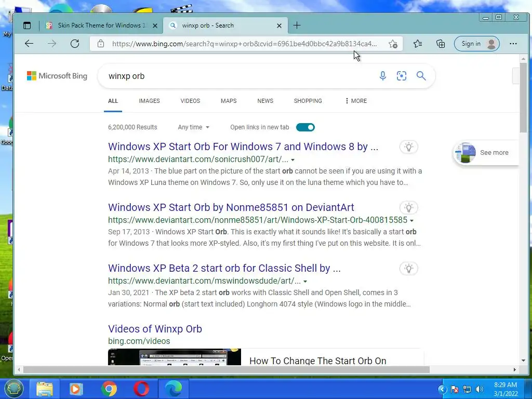Close the Skin Pack Theme tab
This screenshot has height=399, width=532.
[x=155, y=25]
